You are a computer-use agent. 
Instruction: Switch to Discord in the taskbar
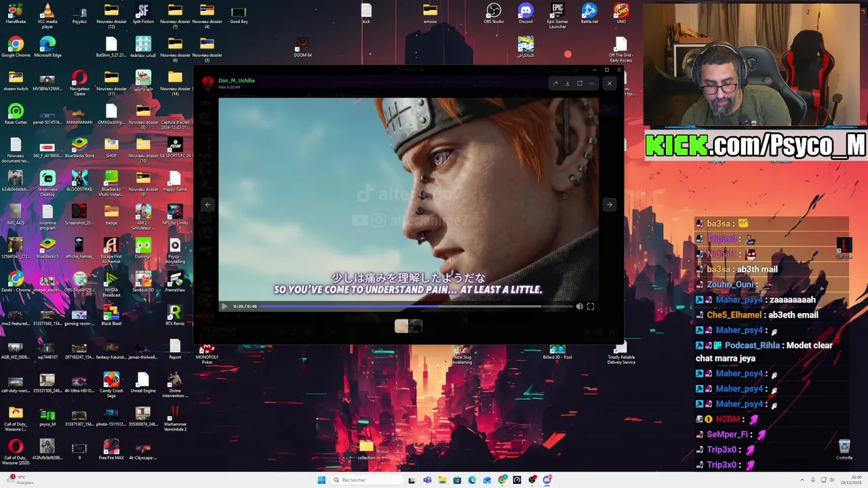click(x=547, y=480)
